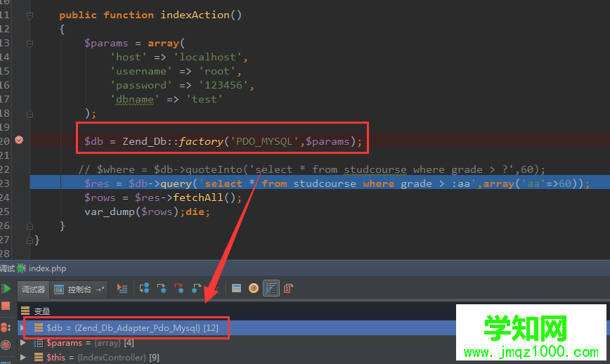Expand the $db variable node
Screen dimensions: 610x364
[22, 328]
